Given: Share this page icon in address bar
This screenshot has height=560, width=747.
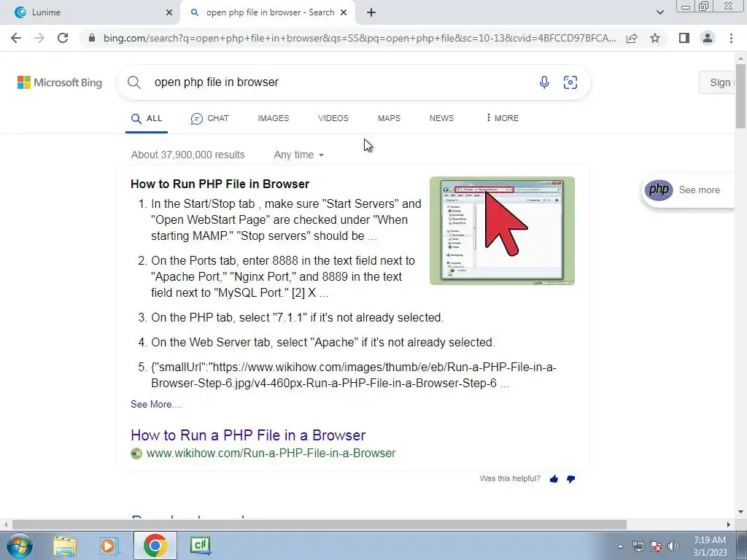Looking at the screenshot, I should click(x=632, y=38).
